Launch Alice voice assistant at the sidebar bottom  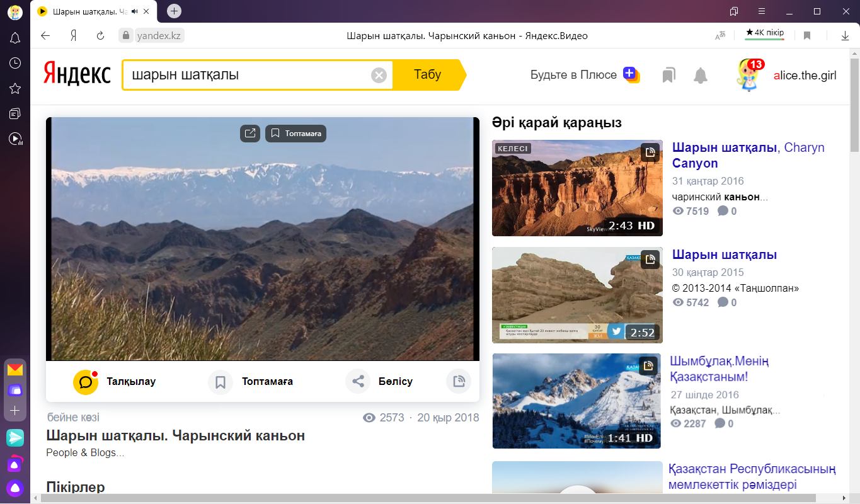tap(15, 488)
